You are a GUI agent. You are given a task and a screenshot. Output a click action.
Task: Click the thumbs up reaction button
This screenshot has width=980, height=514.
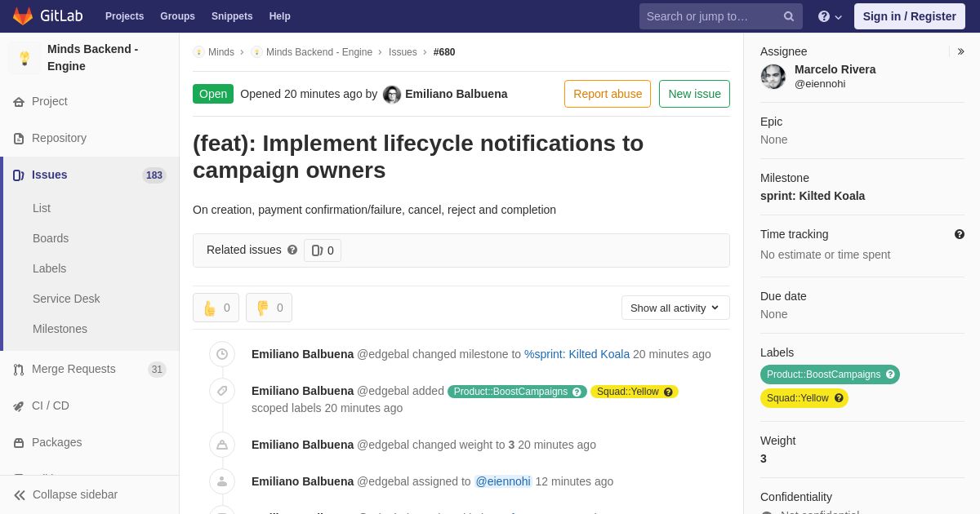coord(216,308)
